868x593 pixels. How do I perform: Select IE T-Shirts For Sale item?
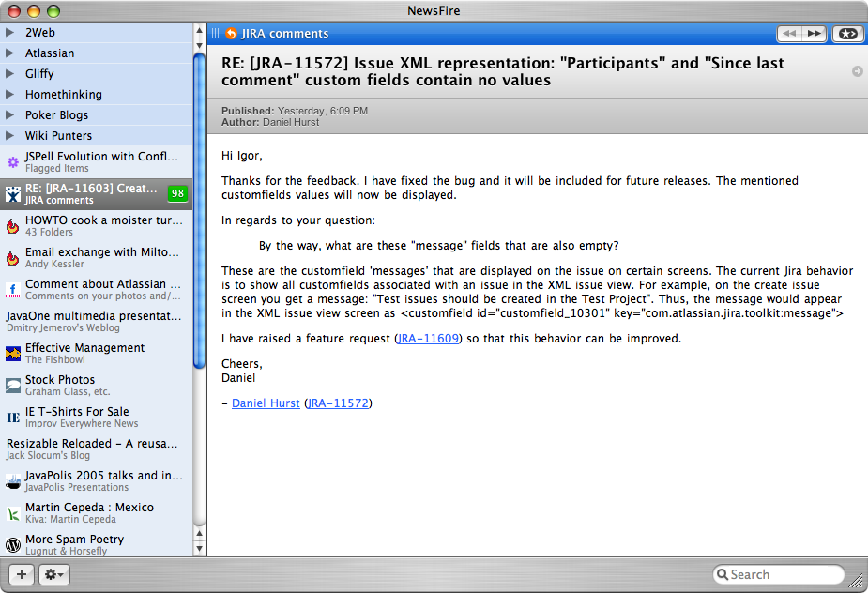[x=97, y=418]
